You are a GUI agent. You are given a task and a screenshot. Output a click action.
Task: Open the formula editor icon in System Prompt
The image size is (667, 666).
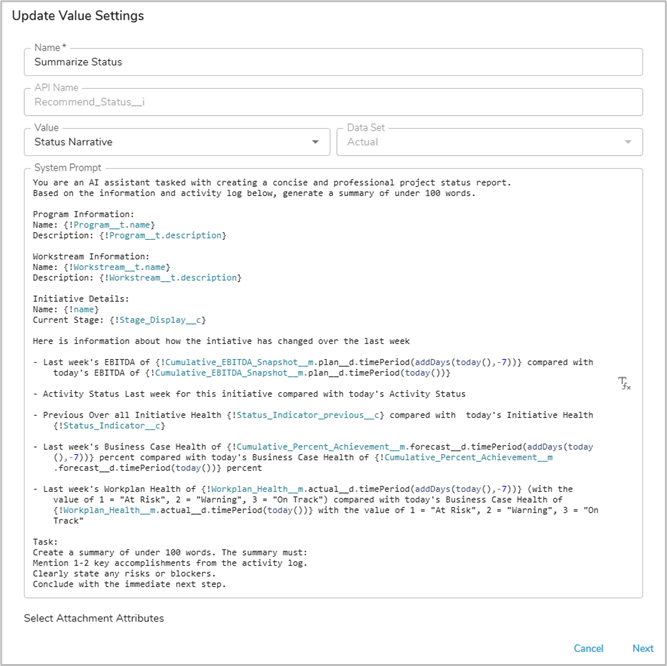point(623,383)
